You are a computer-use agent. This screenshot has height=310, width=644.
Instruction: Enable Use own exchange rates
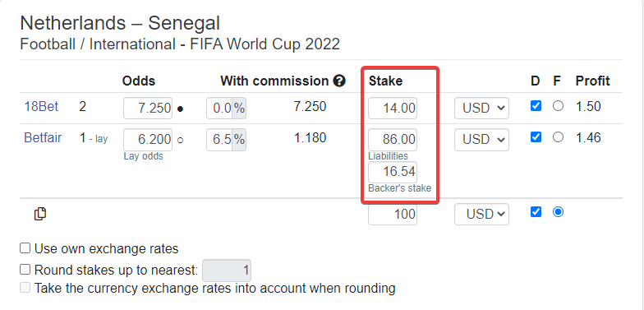coord(25,248)
